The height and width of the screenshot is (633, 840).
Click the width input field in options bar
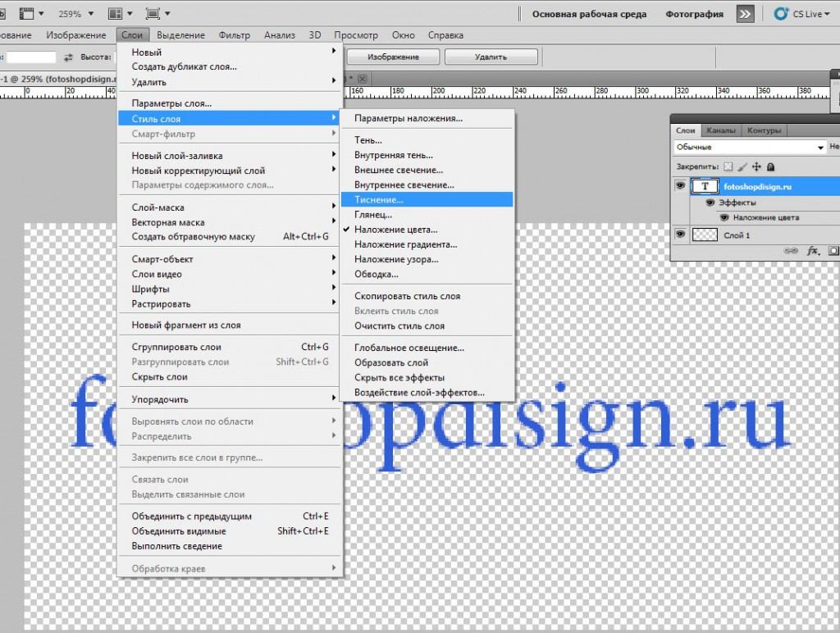coord(30,57)
